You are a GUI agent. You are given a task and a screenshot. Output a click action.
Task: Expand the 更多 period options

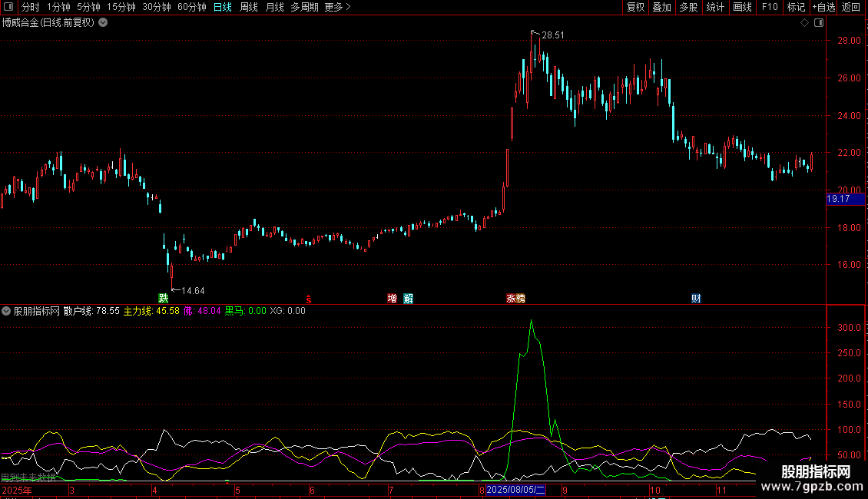338,7
